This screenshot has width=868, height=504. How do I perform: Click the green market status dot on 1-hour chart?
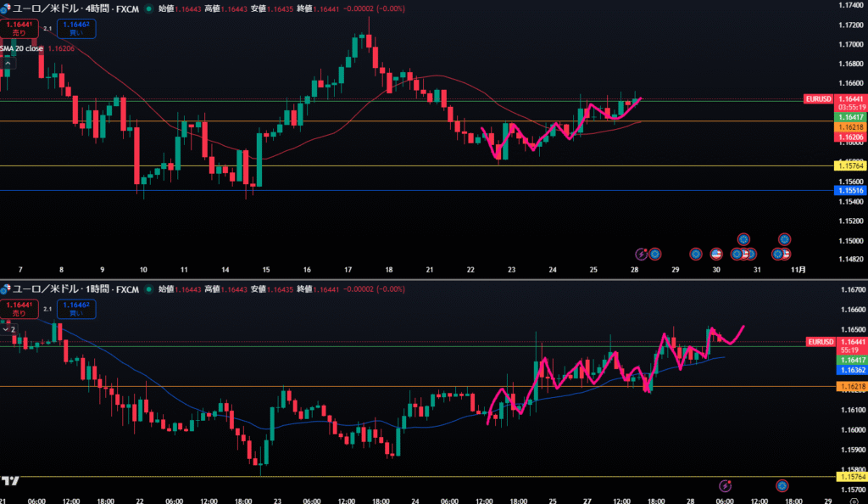[149, 289]
